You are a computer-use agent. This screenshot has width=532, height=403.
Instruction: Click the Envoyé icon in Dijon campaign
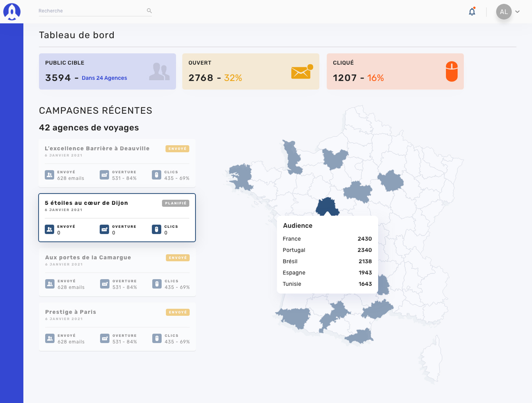click(49, 229)
